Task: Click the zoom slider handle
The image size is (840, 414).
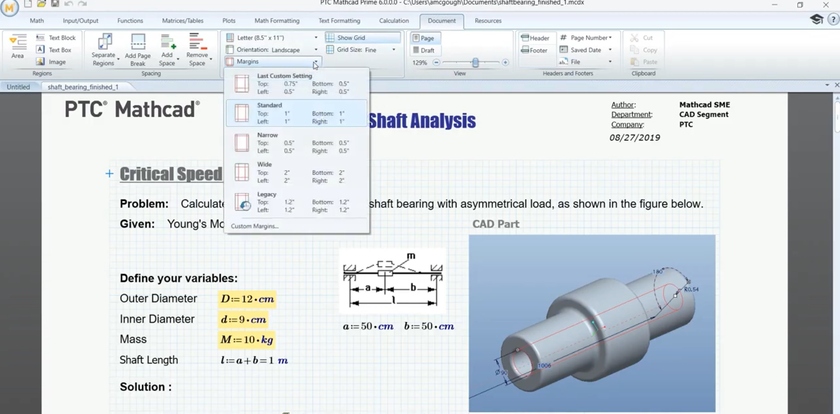Action: point(475,62)
